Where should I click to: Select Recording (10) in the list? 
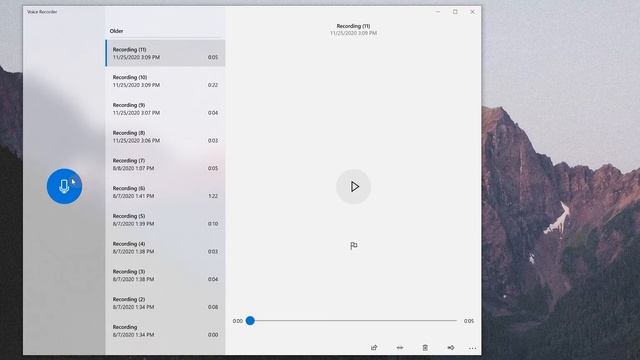tap(165, 81)
